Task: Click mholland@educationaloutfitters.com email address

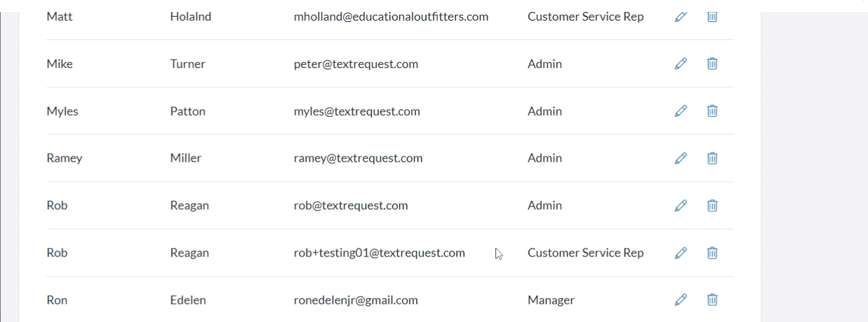Action: pos(391,17)
